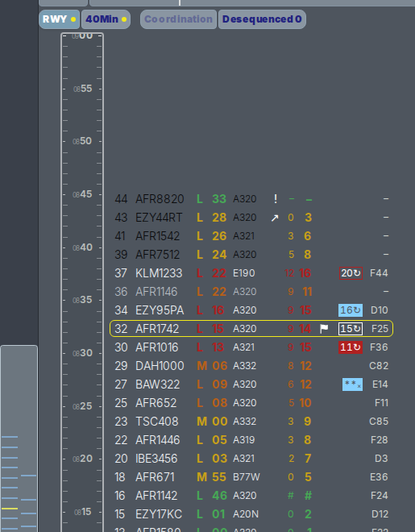The image size is (415, 532).
Task: Click the blue 16 holding badge for EZY95PA
Action: (351, 310)
